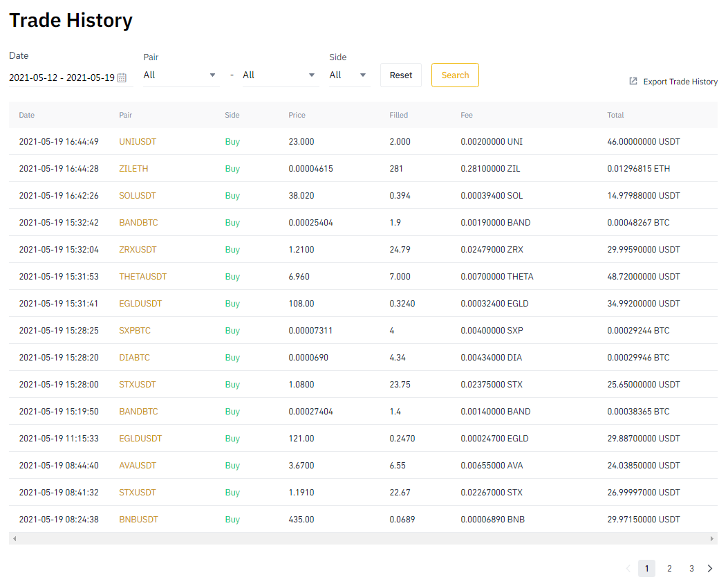Expand the first Pair dropdown
The width and height of the screenshot is (728, 584).
pos(181,75)
